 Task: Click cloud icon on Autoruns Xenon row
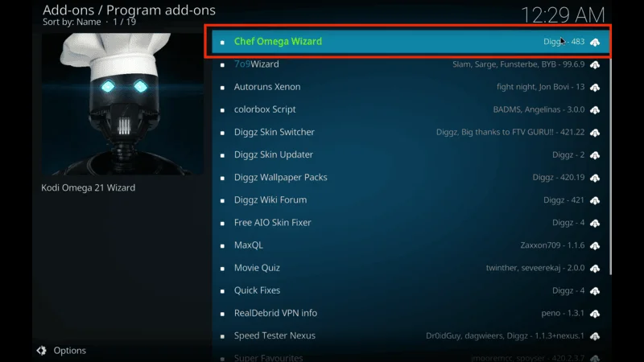click(595, 87)
